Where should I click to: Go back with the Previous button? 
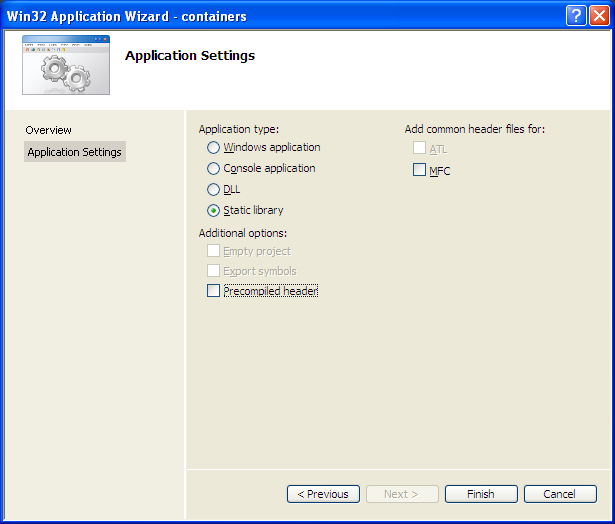click(x=323, y=494)
